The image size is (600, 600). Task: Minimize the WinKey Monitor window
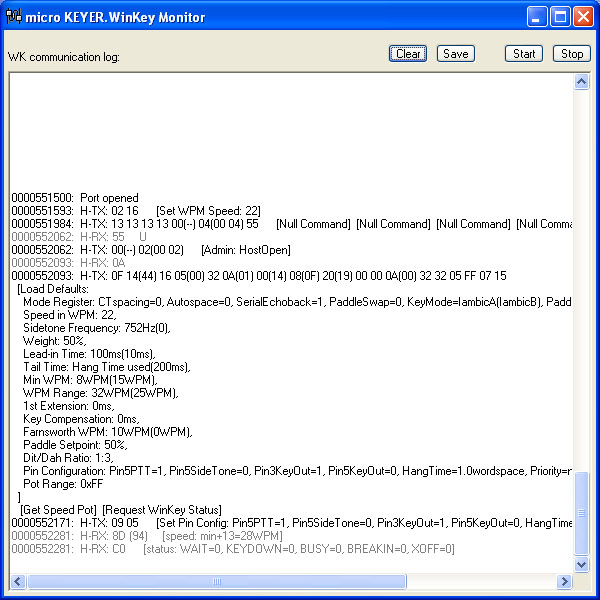[x=536, y=17]
